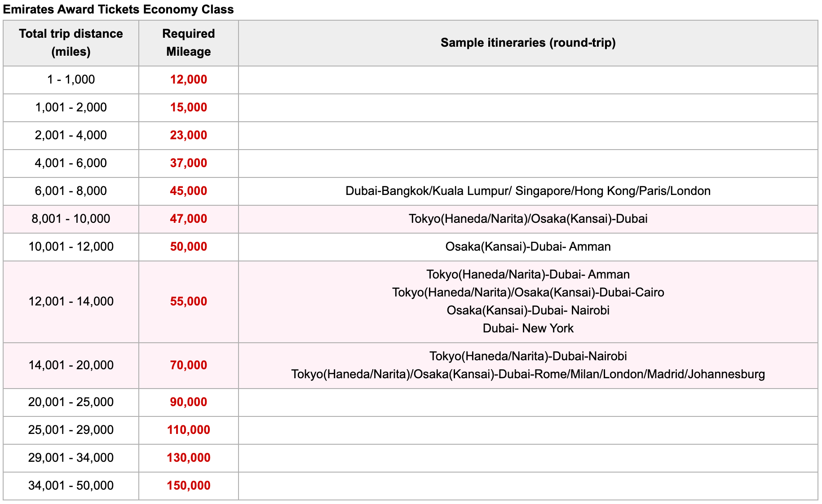Click the 'Sample itineraries (round-trip)' header

pos(528,43)
